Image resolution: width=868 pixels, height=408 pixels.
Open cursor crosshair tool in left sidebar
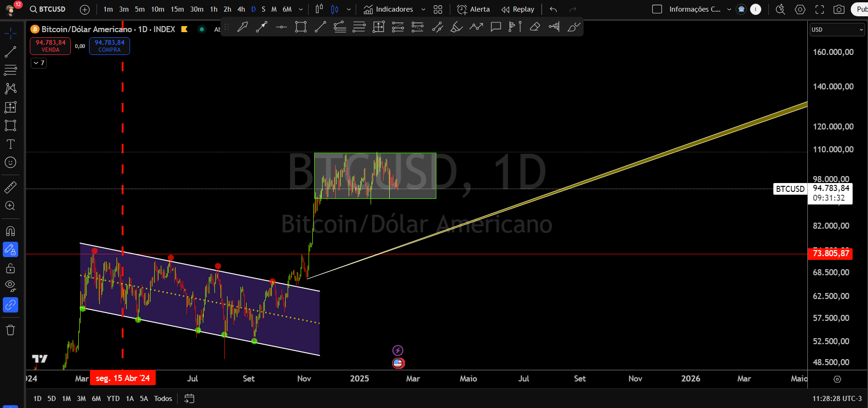(10, 33)
